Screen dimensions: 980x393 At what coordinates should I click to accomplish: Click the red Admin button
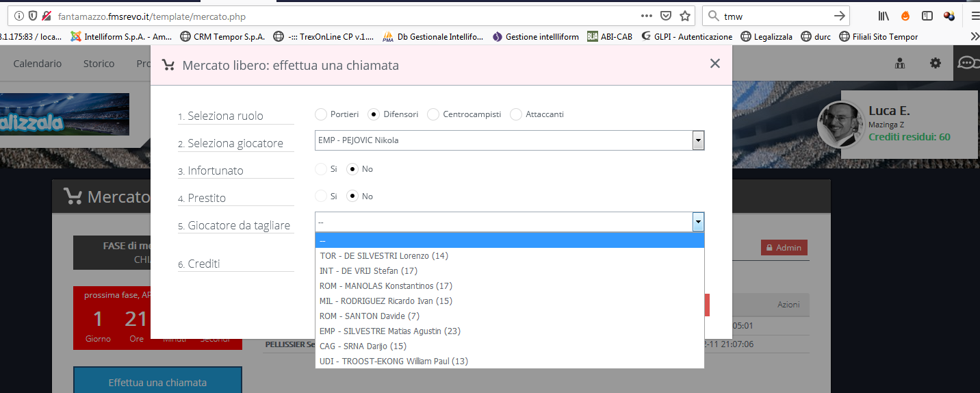(x=784, y=248)
